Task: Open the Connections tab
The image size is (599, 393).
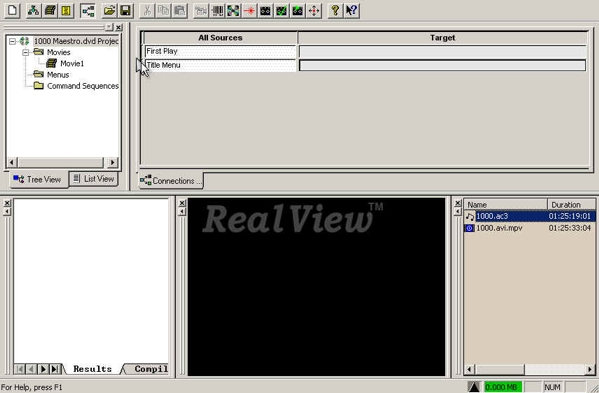Action: 170,181
